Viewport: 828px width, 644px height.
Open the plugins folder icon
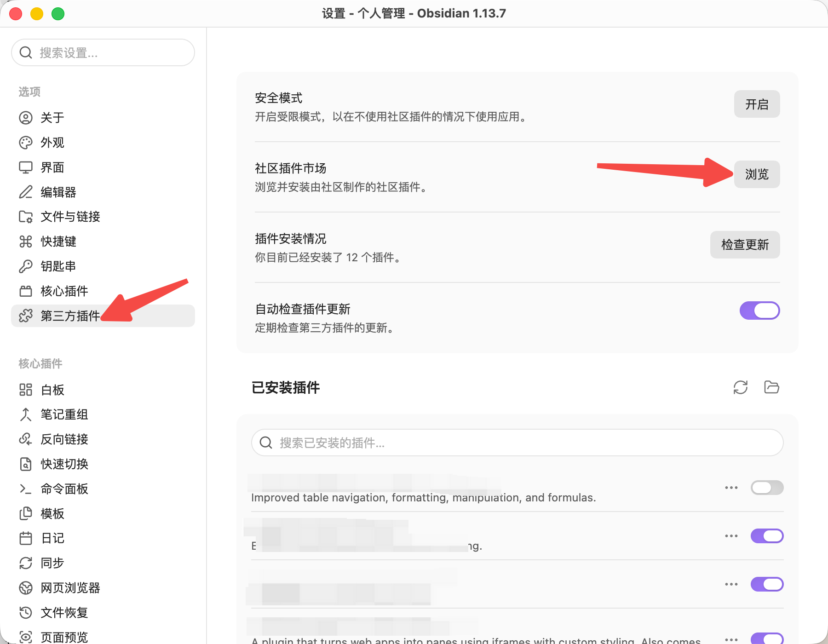pos(771,387)
